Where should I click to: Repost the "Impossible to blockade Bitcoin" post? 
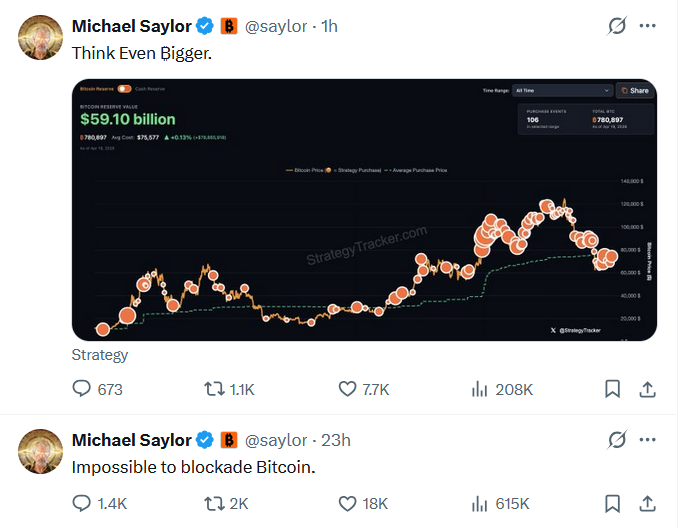coord(214,503)
